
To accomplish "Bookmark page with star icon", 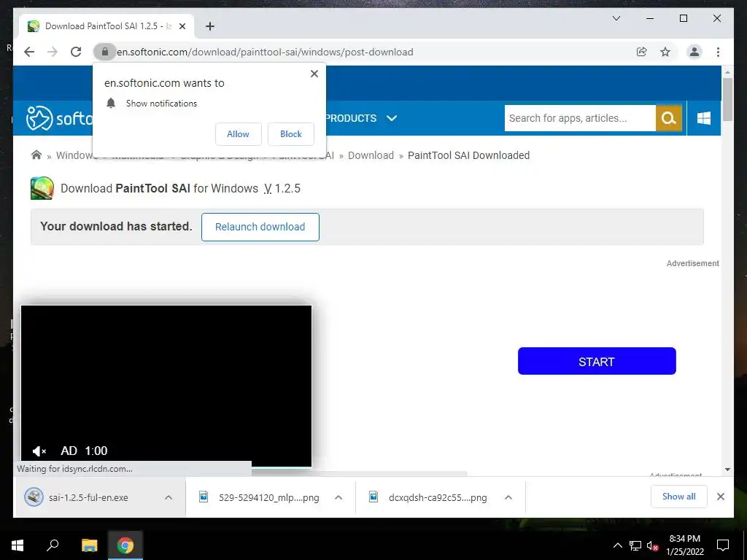I will point(665,52).
